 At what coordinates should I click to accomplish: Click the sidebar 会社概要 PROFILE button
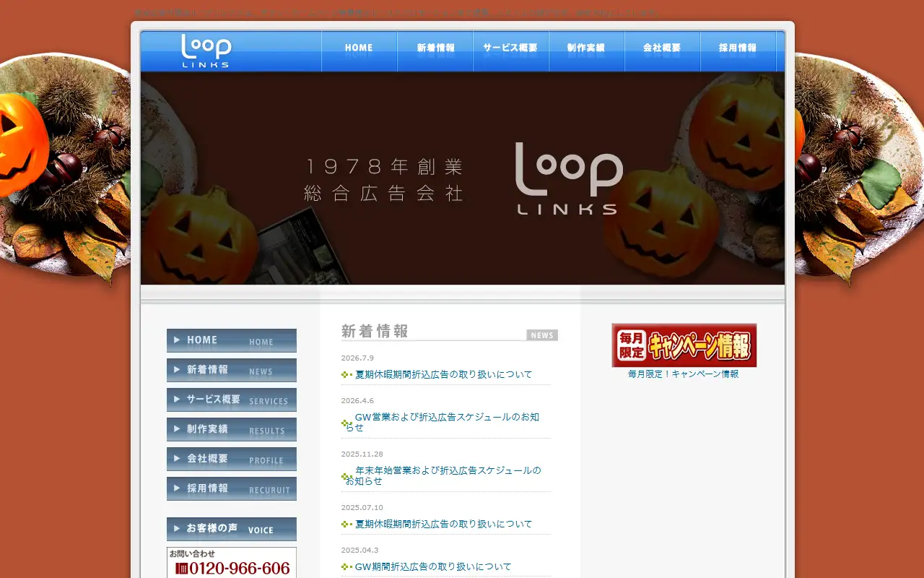(x=232, y=459)
